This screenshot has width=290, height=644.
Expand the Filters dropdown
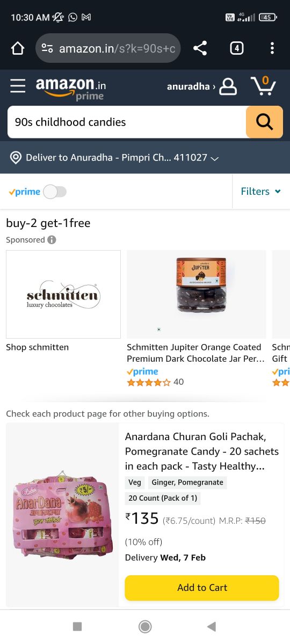coord(260,192)
